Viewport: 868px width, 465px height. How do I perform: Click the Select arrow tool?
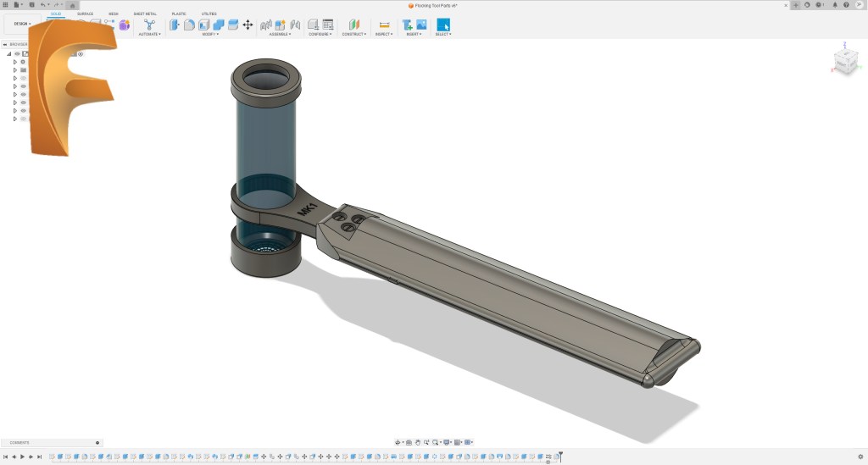coord(443,25)
